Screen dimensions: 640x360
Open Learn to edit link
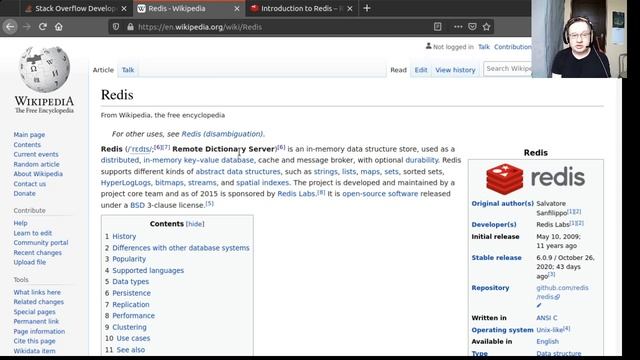coord(33,233)
